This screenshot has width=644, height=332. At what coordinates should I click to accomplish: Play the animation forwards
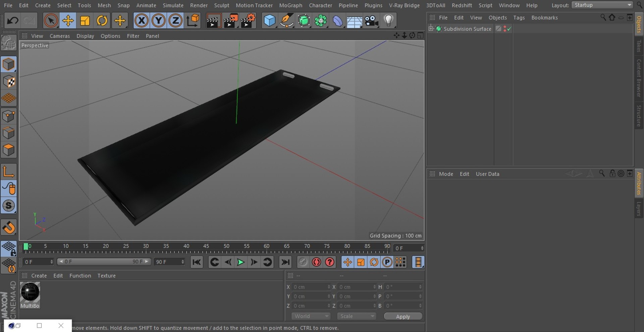240,262
